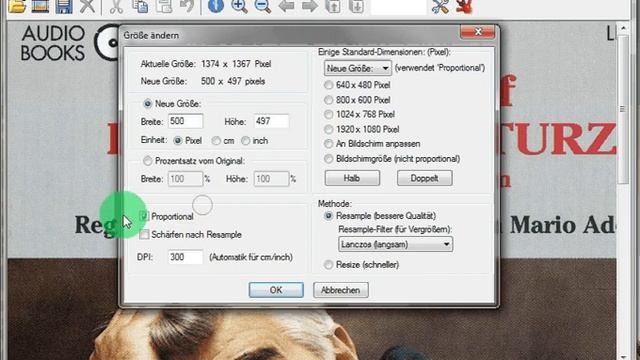Open settings with the tools icon
The width and height of the screenshot is (640, 360).
[440, 6]
